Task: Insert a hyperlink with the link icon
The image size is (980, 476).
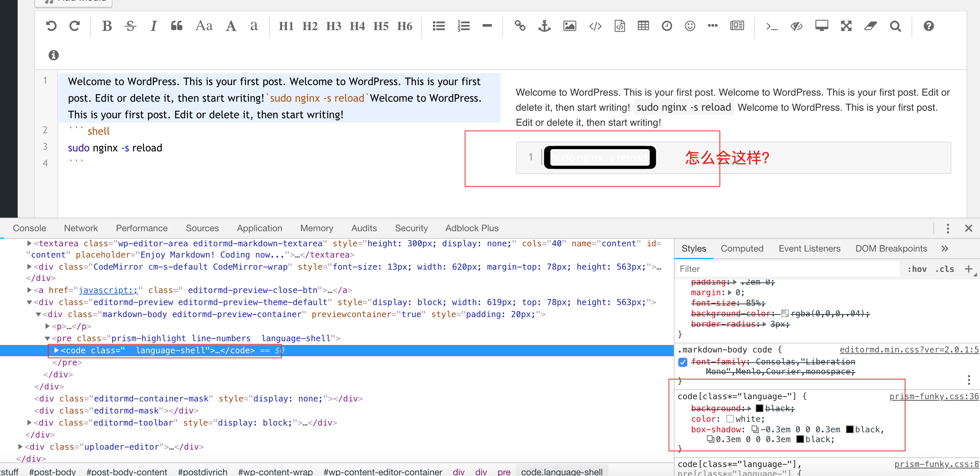Action: pos(520,26)
